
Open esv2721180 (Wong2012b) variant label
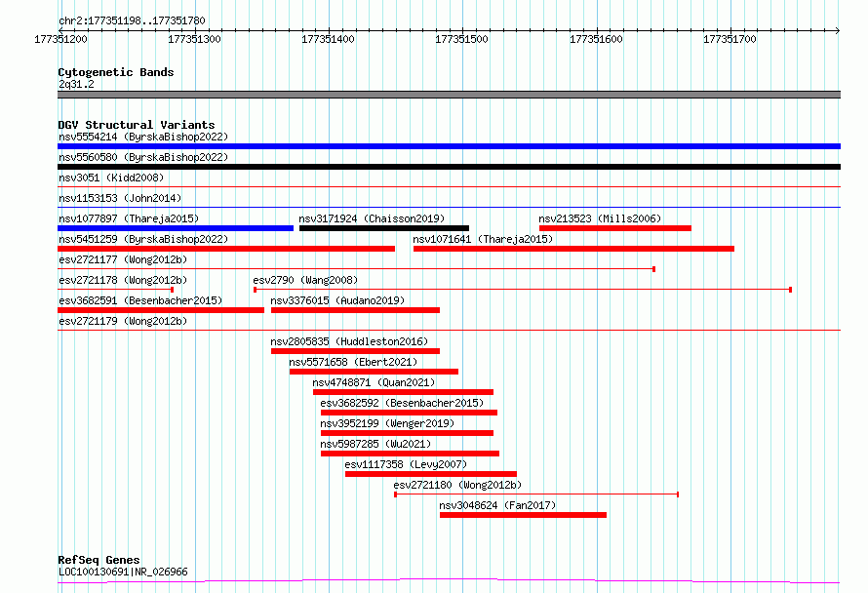[x=457, y=485]
